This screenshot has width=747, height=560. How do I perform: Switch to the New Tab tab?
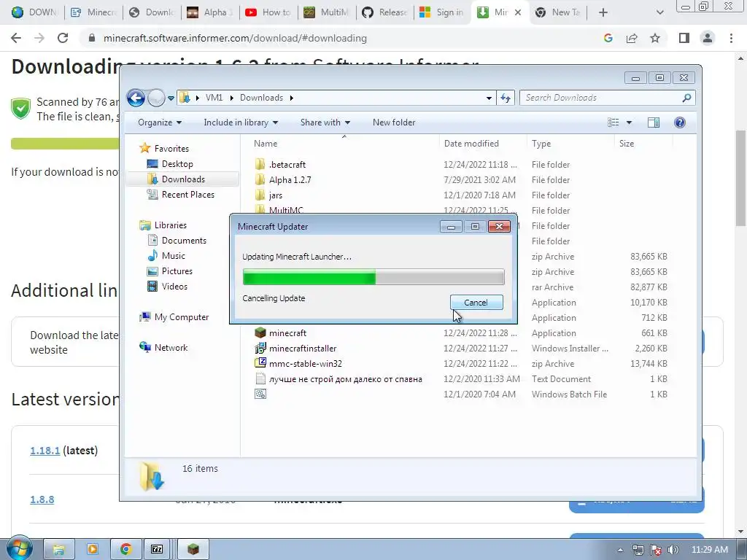559,12
